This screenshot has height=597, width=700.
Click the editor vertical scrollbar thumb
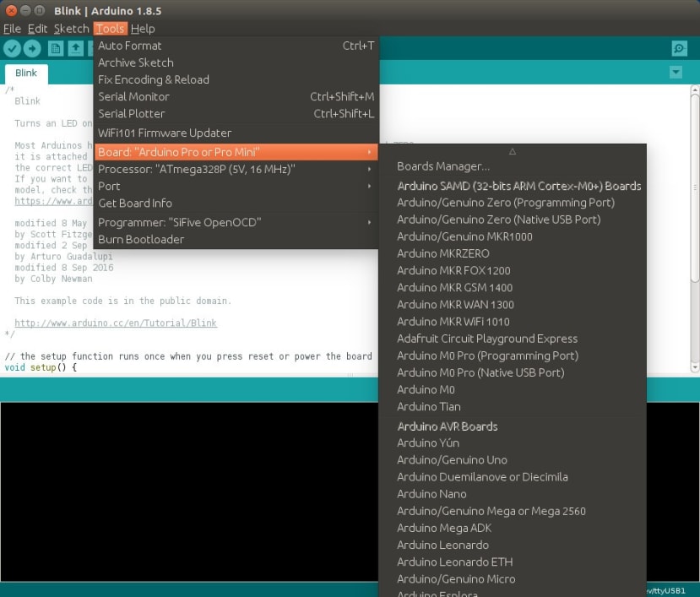coord(695,187)
